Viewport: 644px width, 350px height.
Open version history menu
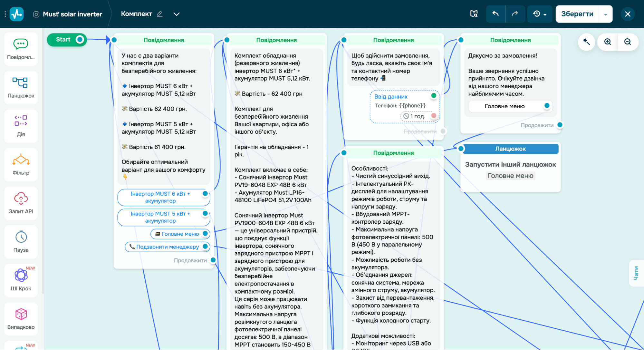(540, 14)
